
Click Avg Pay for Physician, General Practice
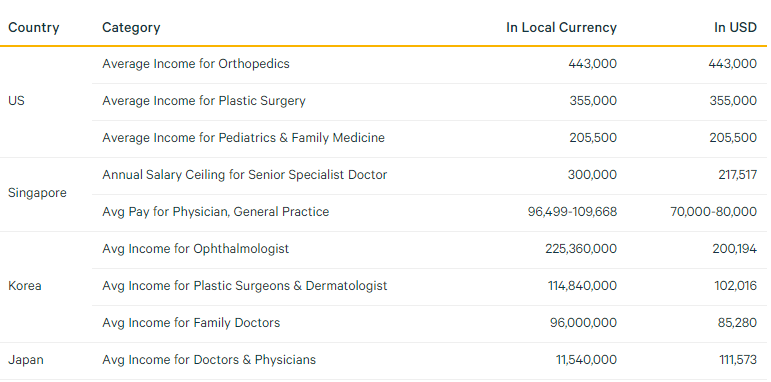coord(215,212)
